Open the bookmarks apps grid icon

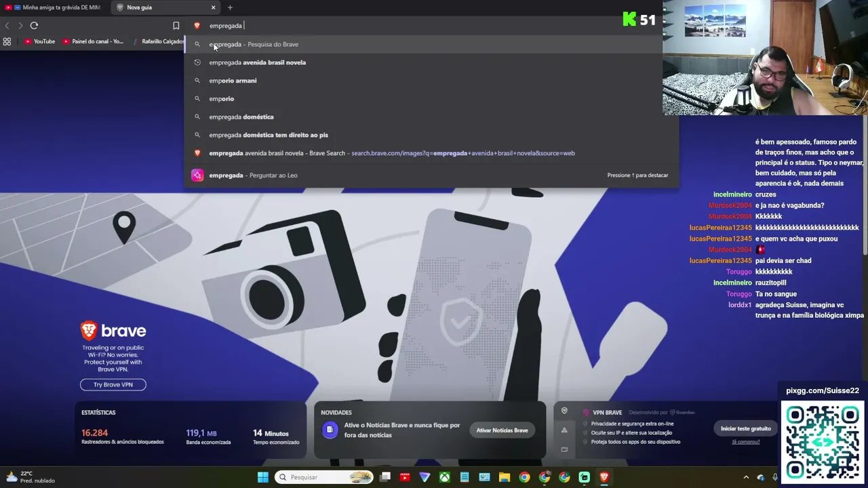7,41
